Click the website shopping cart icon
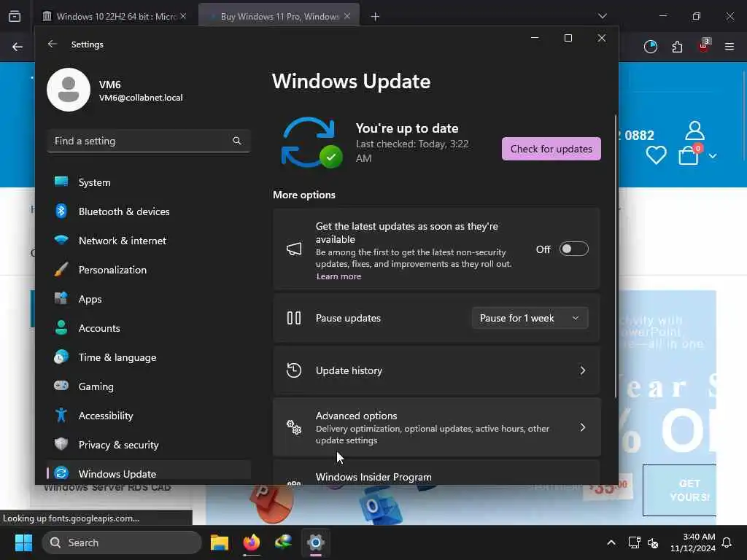The width and height of the screenshot is (747, 560). 689,155
